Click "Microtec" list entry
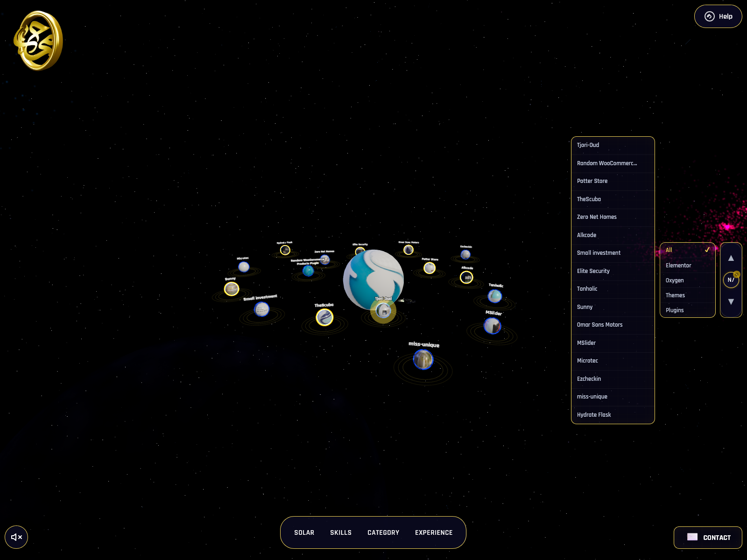Screen dimensions: 747x560 (x=613, y=361)
